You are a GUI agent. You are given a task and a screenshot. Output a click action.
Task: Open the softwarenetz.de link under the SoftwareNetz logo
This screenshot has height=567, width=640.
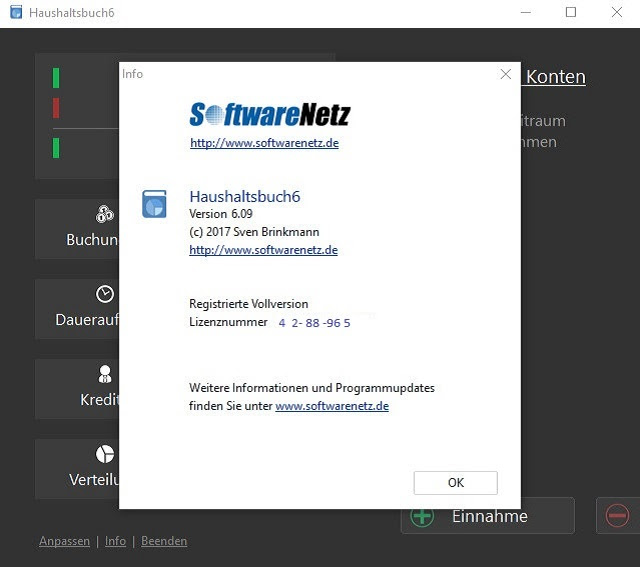[x=264, y=143]
